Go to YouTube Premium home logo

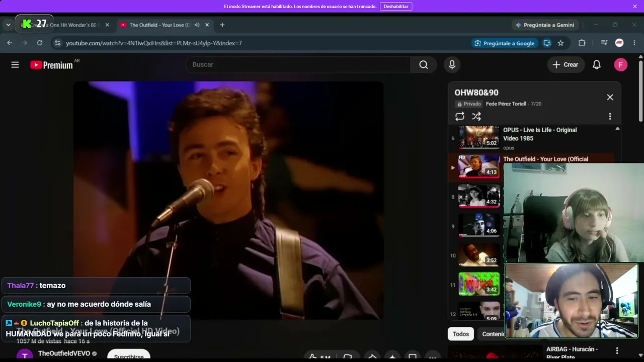[51, 65]
